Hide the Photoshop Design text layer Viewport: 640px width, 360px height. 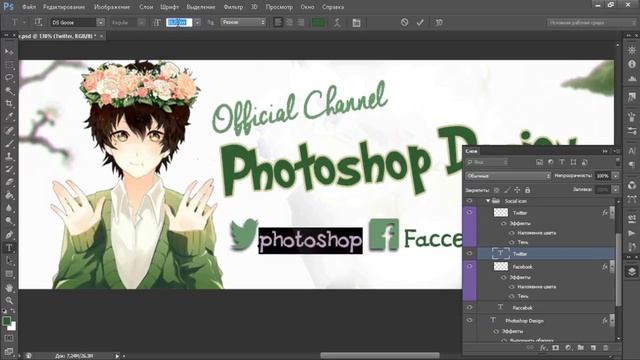469,320
